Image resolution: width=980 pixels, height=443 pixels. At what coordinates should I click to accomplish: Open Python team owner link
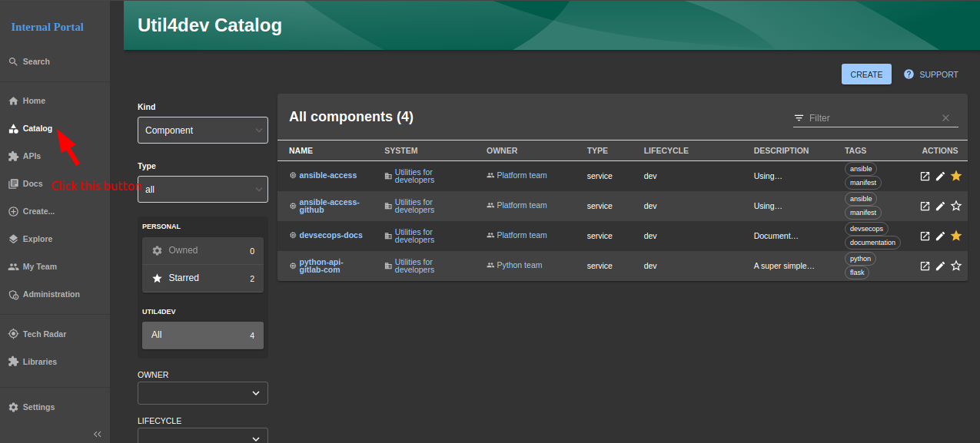tap(519, 266)
